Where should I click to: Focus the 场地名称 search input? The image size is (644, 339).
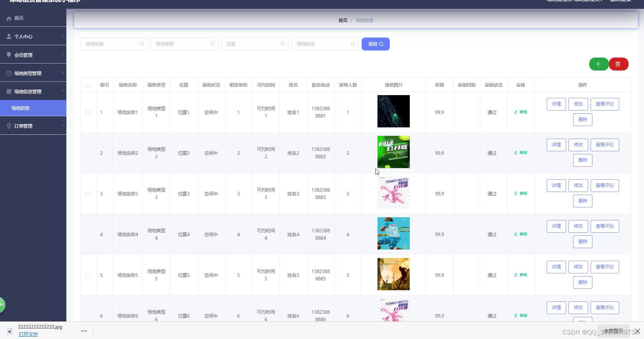point(114,44)
